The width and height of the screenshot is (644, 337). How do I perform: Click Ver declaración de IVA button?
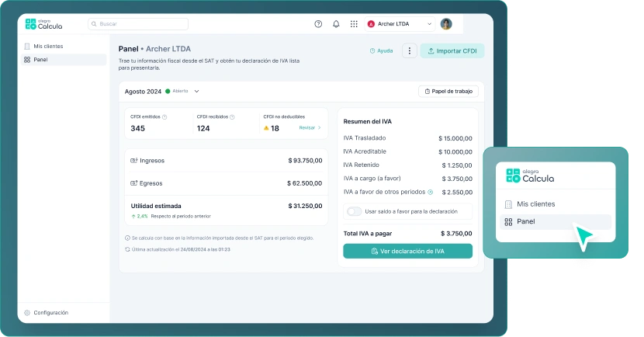(407, 251)
